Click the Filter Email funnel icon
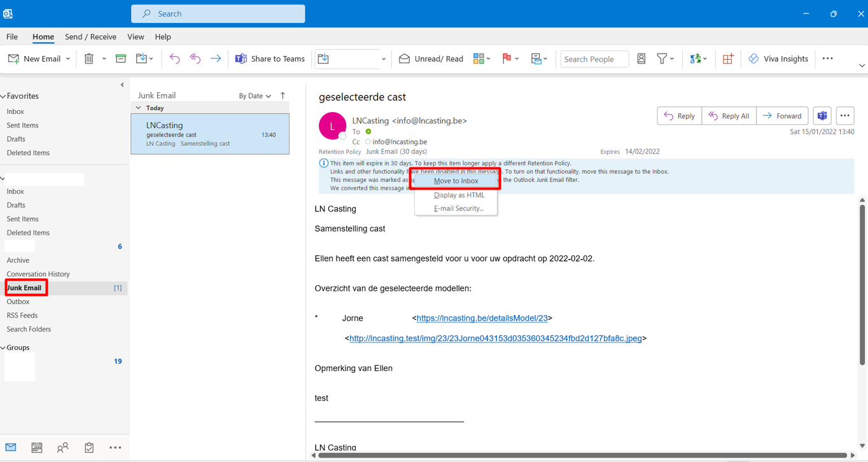 (x=662, y=59)
